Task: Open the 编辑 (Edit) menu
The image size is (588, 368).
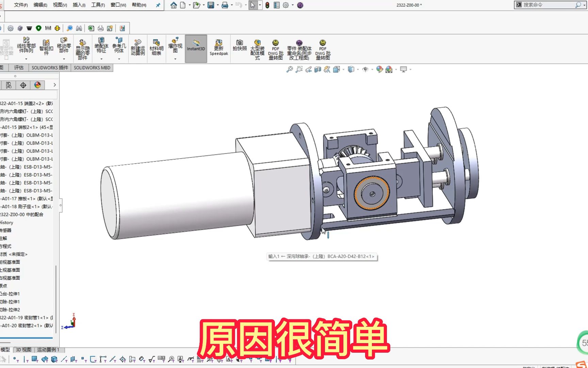Action: (40, 5)
